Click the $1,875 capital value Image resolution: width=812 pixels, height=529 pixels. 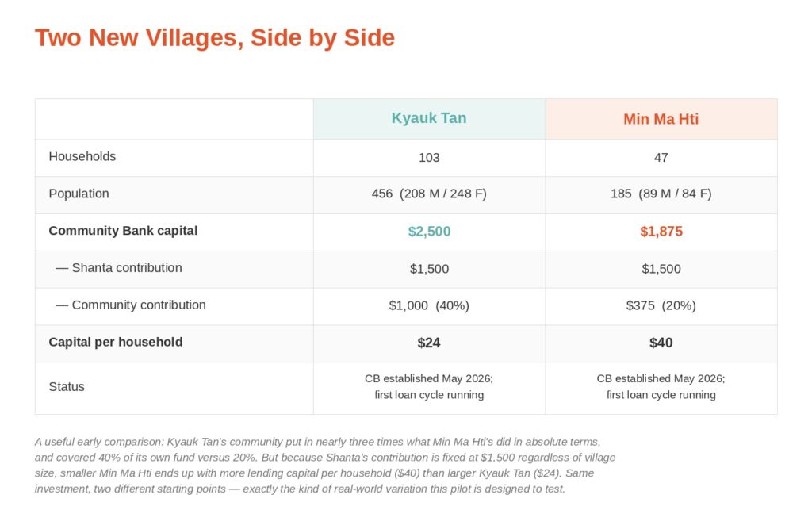pyautogui.click(x=661, y=232)
